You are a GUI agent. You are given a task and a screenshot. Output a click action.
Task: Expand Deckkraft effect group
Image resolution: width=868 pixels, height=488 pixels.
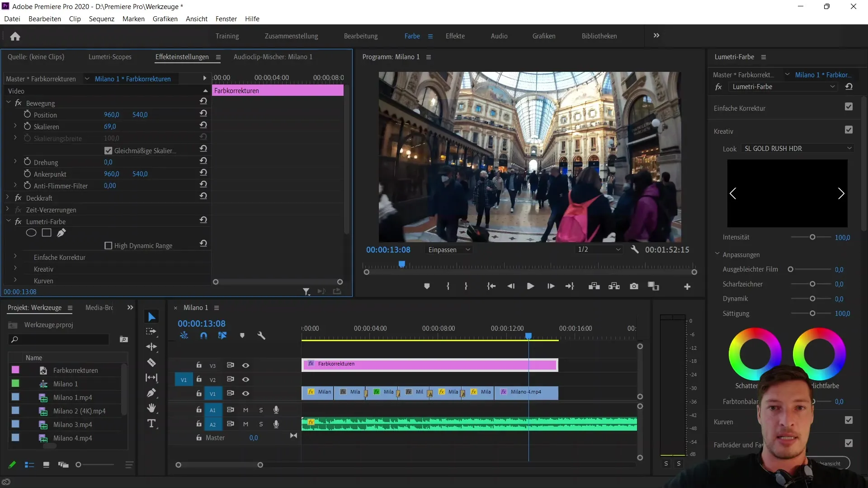pyautogui.click(x=8, y=197)
